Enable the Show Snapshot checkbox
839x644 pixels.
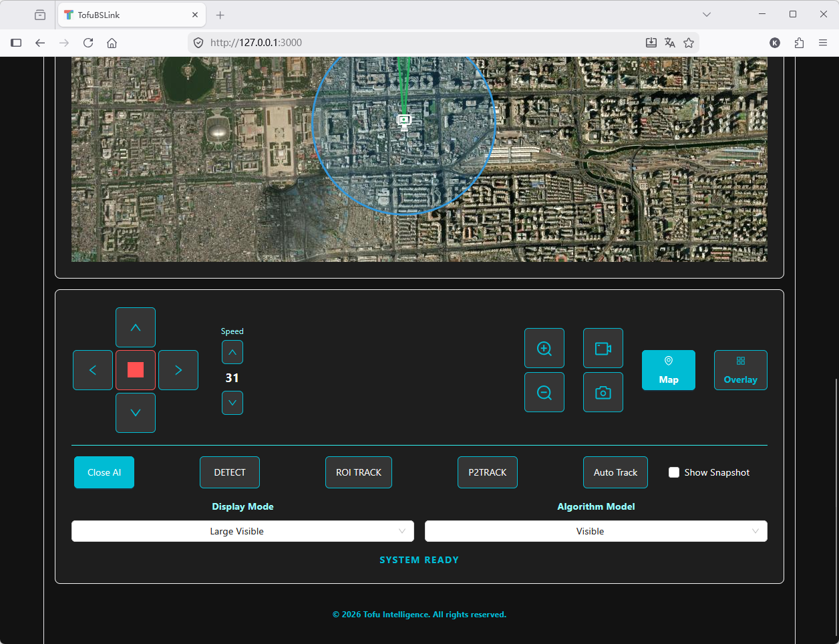coord(674,472)
